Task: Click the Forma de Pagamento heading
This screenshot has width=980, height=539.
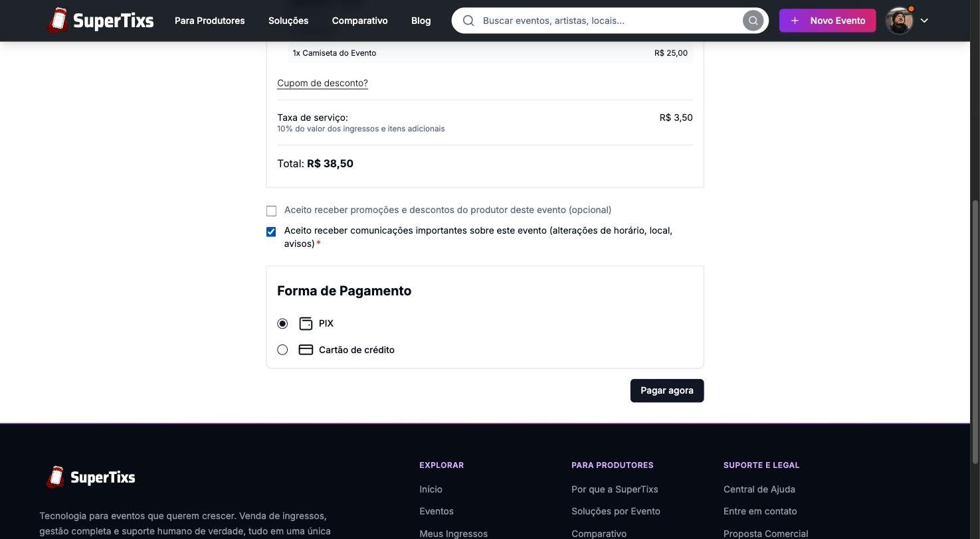Action: (344, 291)
